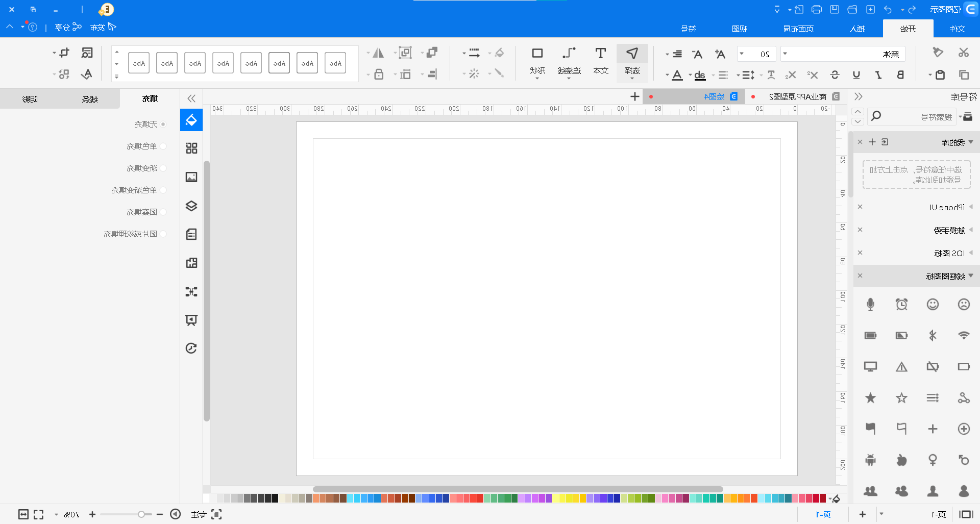Click the scissors cut icon
The image size is (980, 524).
point(964,53)
